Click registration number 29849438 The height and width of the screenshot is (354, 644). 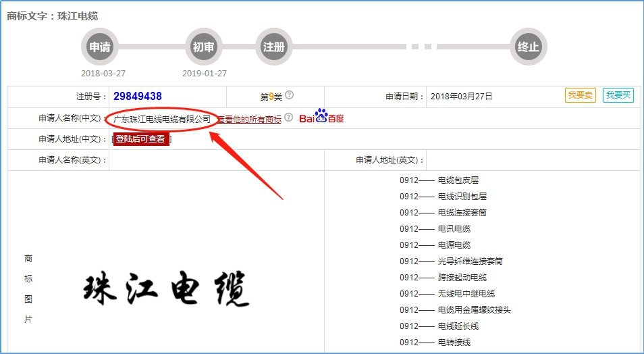click(138, 97)
